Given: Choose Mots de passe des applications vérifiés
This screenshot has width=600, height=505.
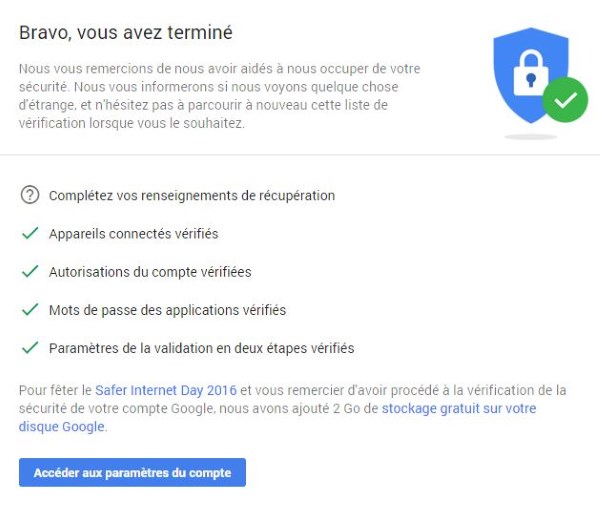Looking at the screenshot, I should point(167,310).
